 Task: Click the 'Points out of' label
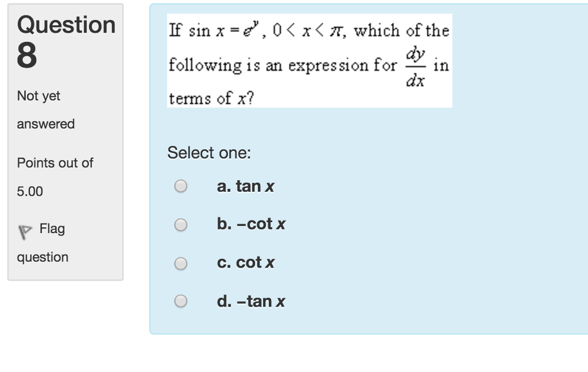pyautogui.click(x=55, y=163)
